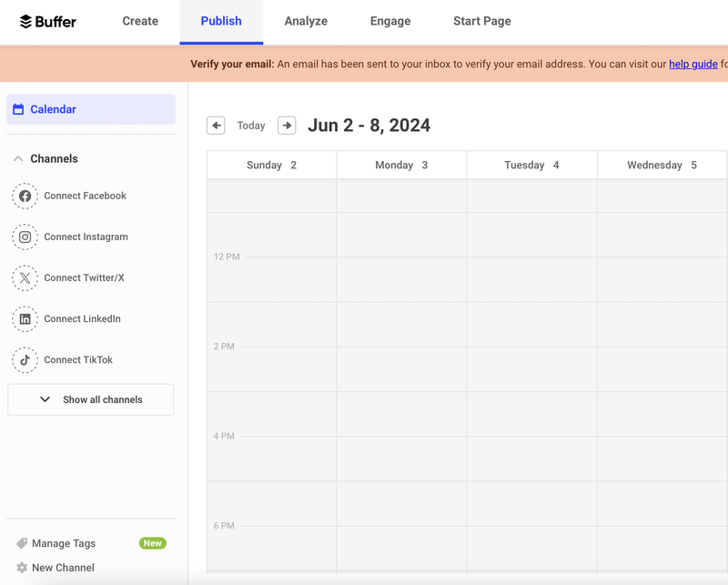Click the LinkedIn channel icon

pos(25,318)
